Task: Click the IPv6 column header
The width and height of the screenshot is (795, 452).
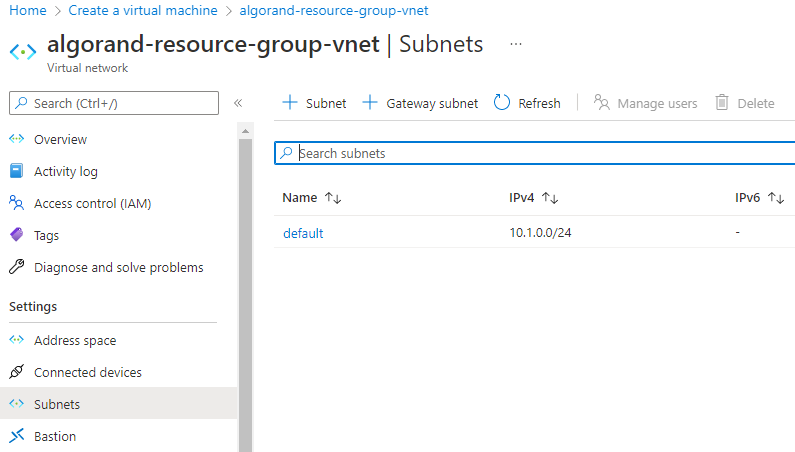Action: click(748, 197)
